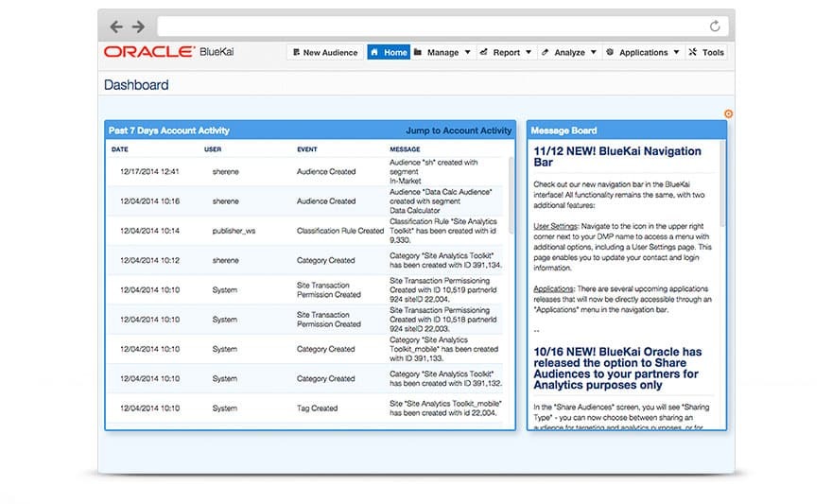Expand the Manage dropdown arrow
The width and height of the screenshot is (832, 504).
point(467,53)
